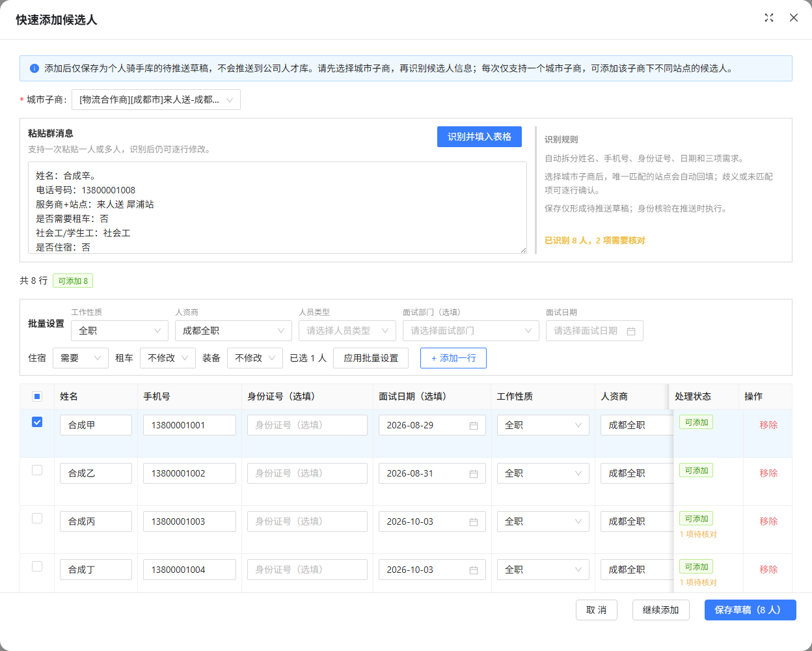Viewport: 812px width, 651px height.
Task: Expand the 请选择人员类型 dropdown
Action: (x=347, y=331)
